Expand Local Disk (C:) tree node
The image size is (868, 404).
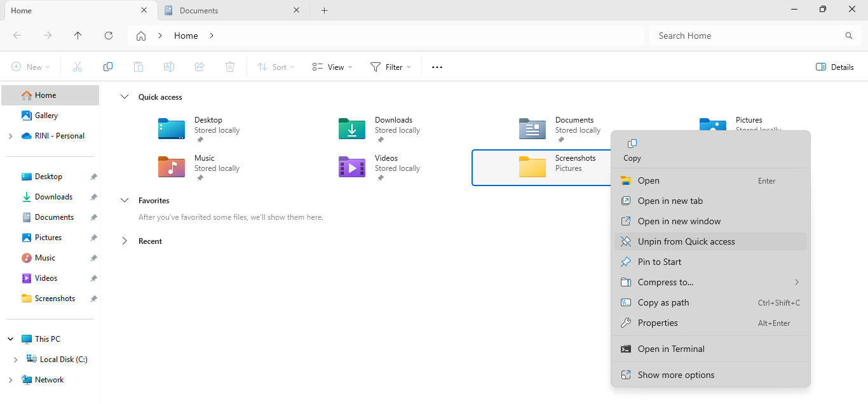15,360
